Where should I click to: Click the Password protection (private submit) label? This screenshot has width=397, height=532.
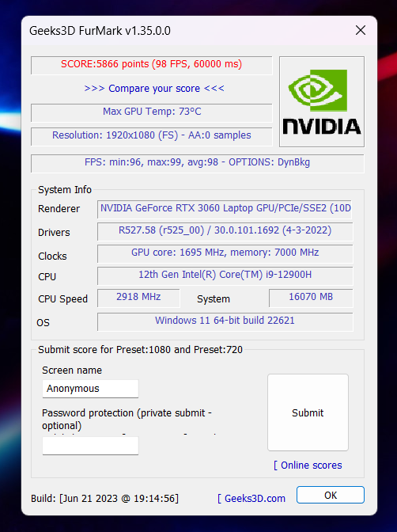click(x=127, y=419)
